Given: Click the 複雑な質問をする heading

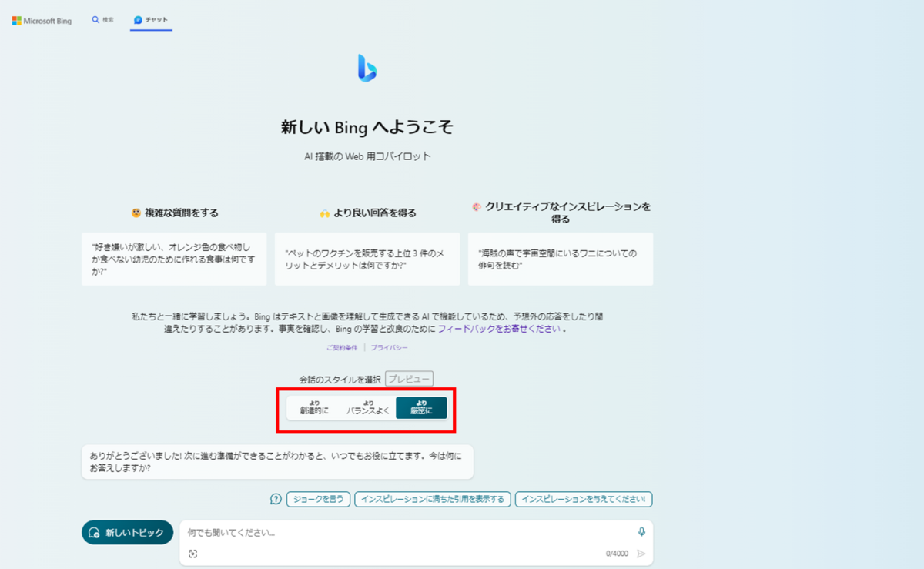Looking at the screenshot, I should pyautogui.click(x=175, y=213).
